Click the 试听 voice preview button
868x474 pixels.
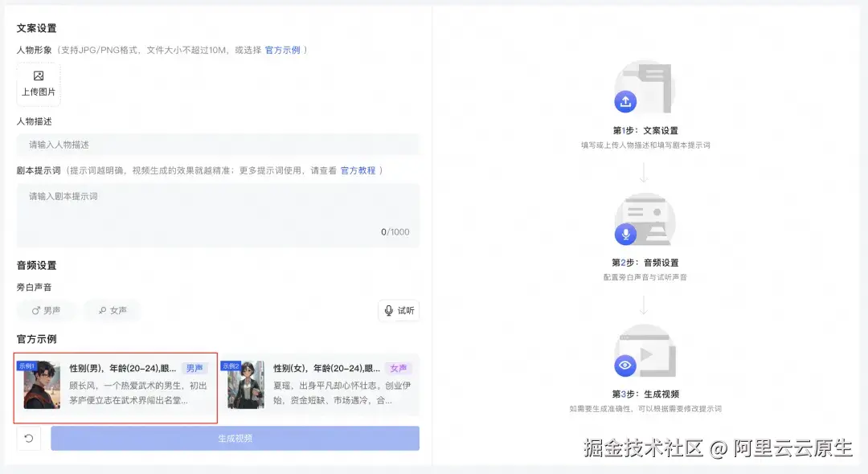(398, 311)
